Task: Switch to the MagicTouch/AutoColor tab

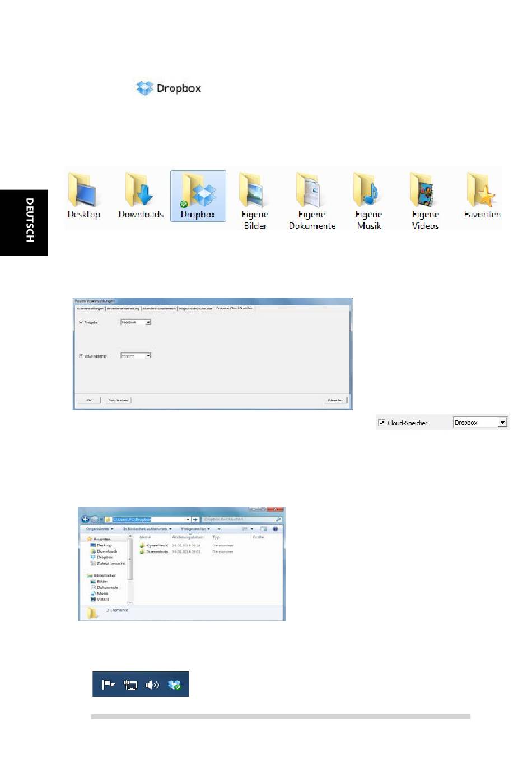Action: tap(195, 308)
